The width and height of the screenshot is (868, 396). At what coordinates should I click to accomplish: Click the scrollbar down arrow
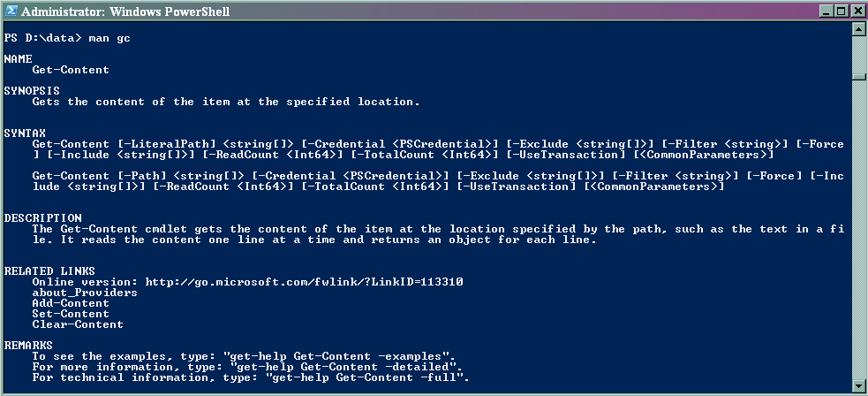tap(858, 385)
